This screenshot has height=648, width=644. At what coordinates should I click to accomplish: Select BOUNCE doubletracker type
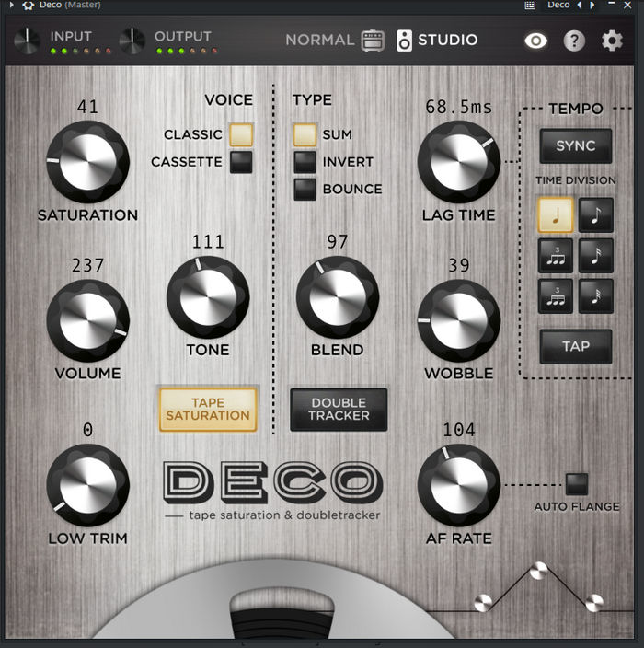[305, 189]
